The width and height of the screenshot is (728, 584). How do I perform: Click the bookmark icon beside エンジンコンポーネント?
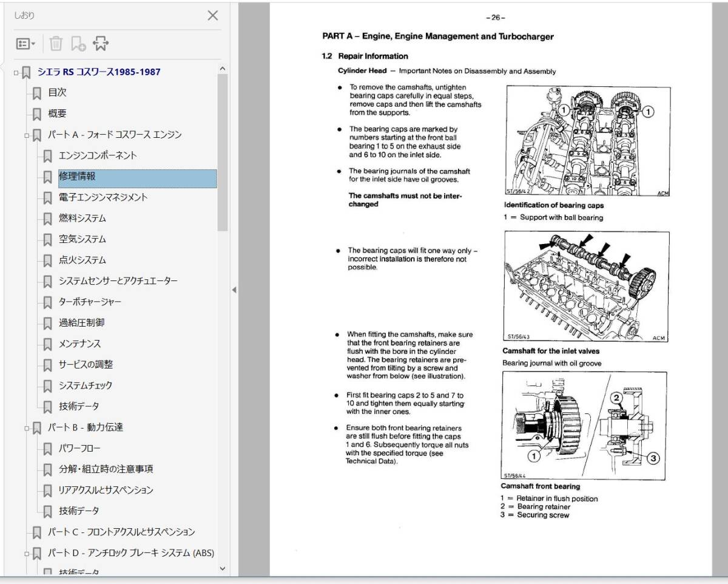coord(48,156)
